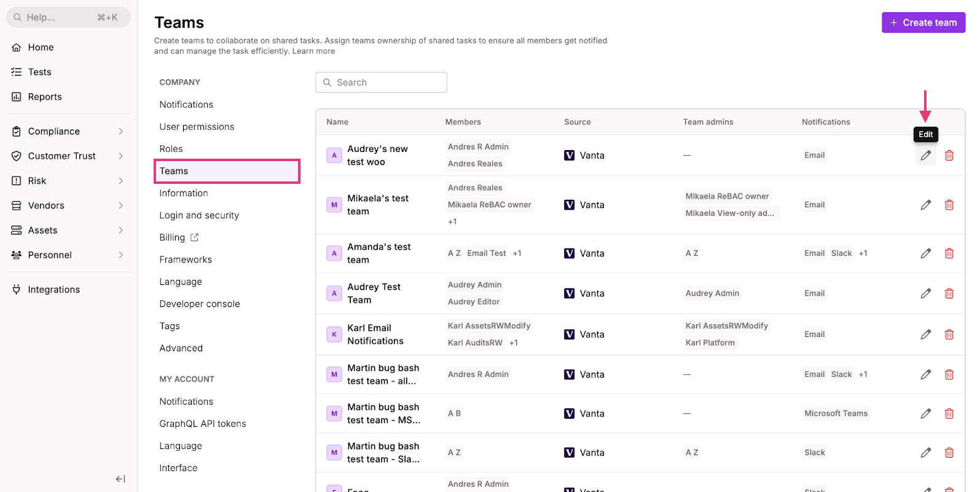Image resolution: width=980 pixels, height=492 pixels.
Task: Delete Karl Email Notifications team
Action: [949, 335]
